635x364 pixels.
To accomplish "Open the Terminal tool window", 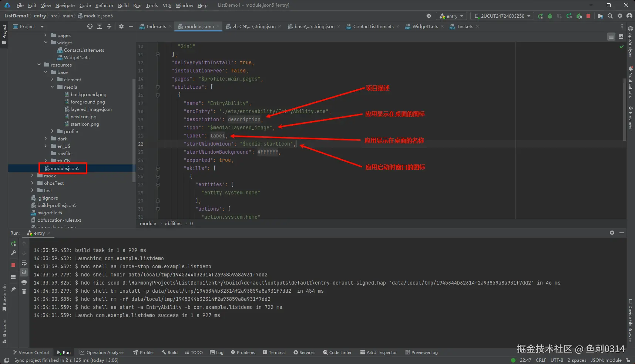I will coord(274,352).
